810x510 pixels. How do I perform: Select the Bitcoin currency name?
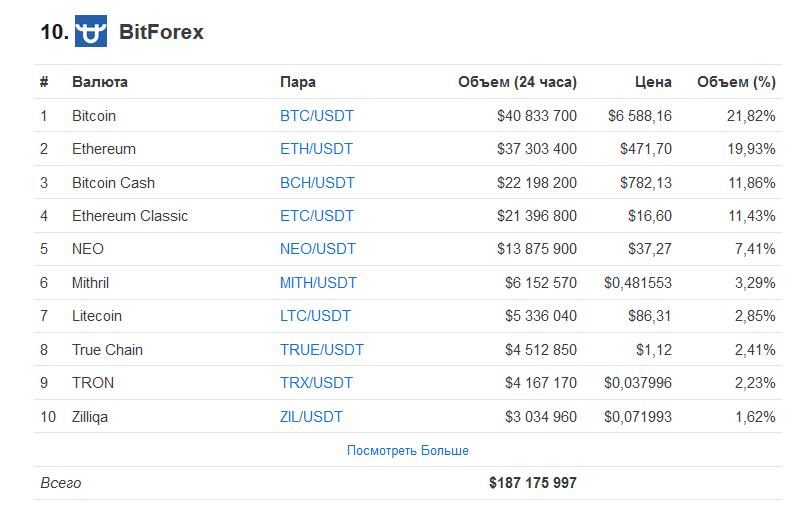coord(94,116)
